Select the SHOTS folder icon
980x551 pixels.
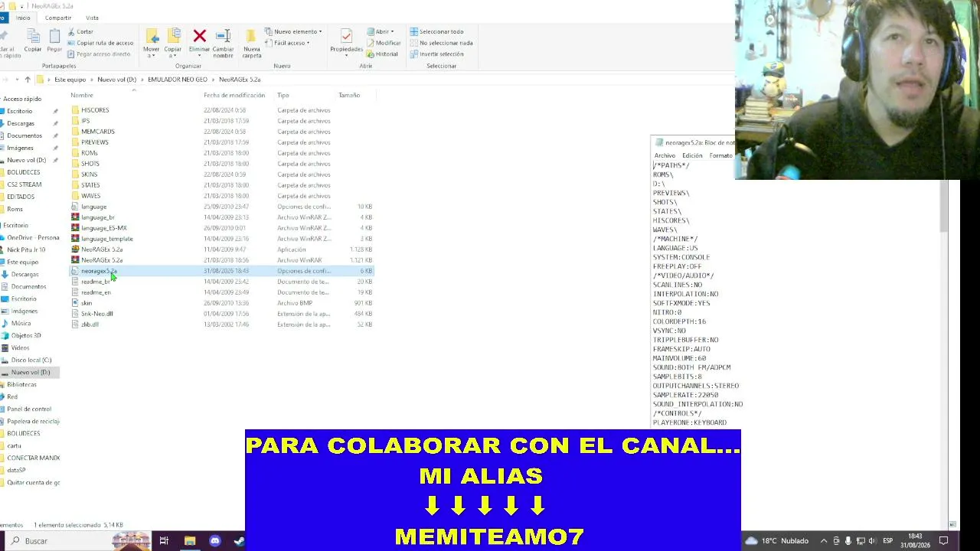click(75, 164)
